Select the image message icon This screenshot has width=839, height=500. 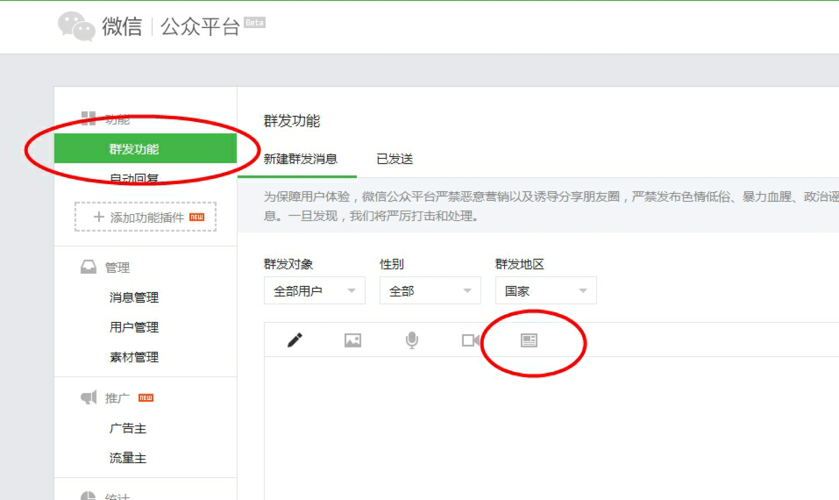tap(353, 340)
